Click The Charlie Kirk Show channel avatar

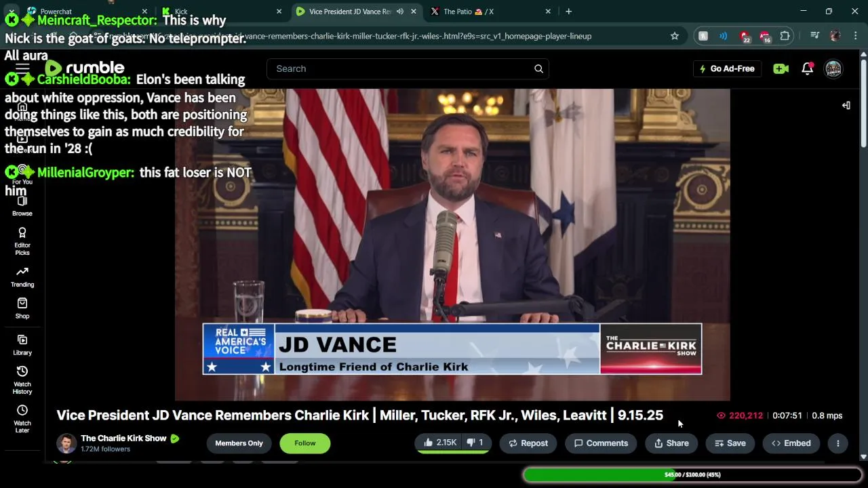pos(66,443)
